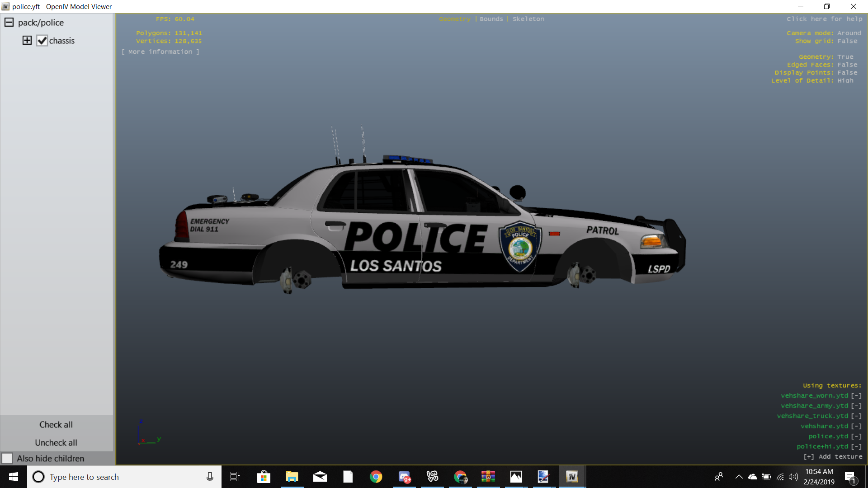868x488 pixels.
Task: Open the OpenIV taskbar icon
Action: tap(572, 477)
